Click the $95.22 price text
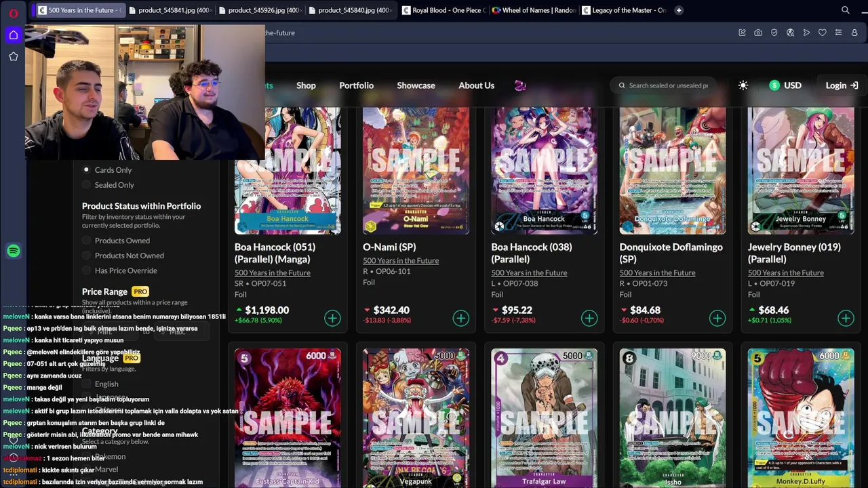This screenshot has width=868, height=488. [517, 310]
